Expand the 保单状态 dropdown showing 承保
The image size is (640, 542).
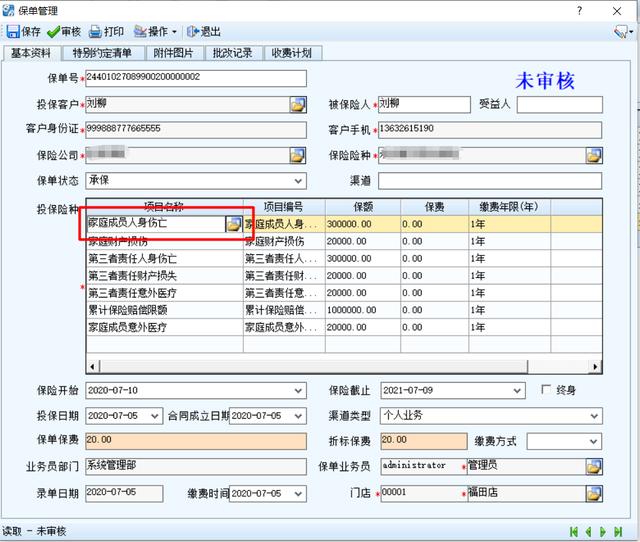[x=298, y=181]
